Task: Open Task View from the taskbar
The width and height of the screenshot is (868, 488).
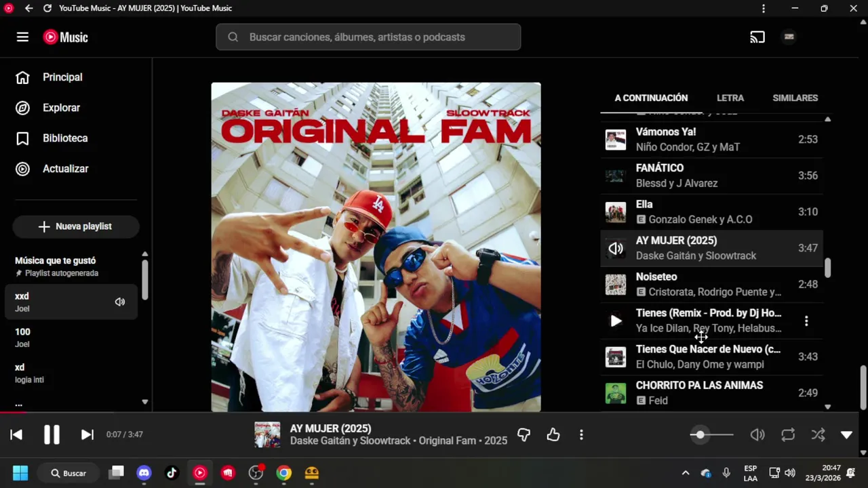Action: (117, 473)
